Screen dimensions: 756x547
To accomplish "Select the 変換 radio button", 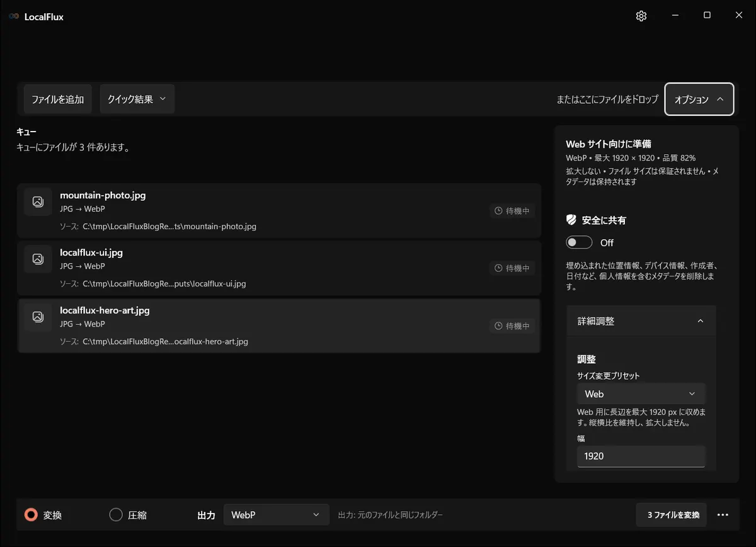I will (31, 515).
